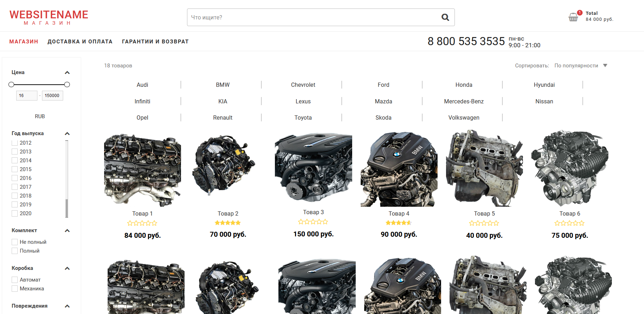Open ГАРАНТИИ И ВОЗВРАТ page
This screenshot has width=644, height=314.
[x=155, y=42]
